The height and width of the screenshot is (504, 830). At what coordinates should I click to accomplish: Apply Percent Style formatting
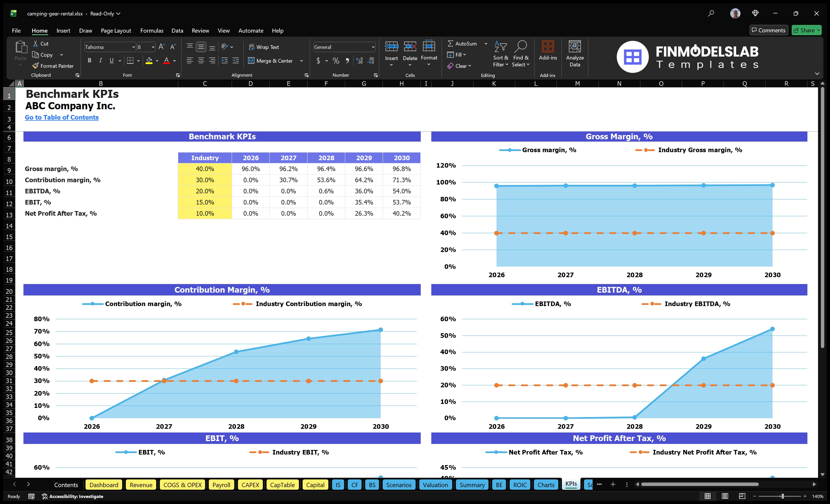(x=336, y=61)
